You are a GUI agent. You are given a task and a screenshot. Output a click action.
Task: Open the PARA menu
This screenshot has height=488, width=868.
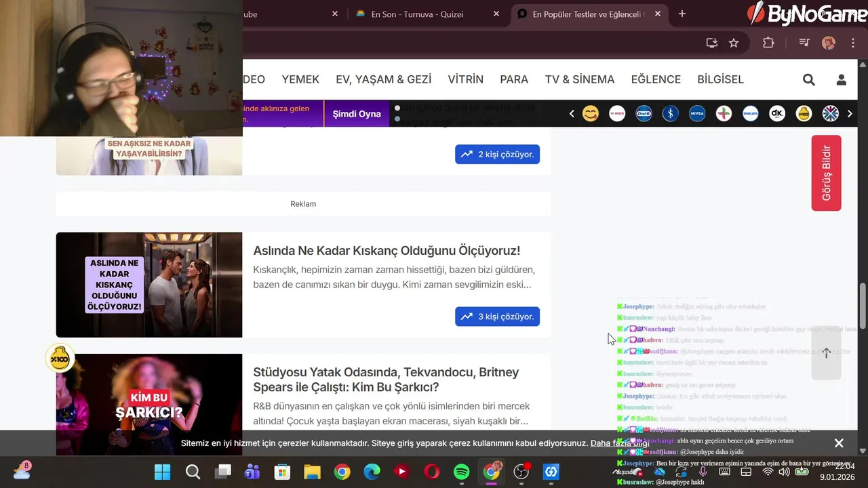514,79
